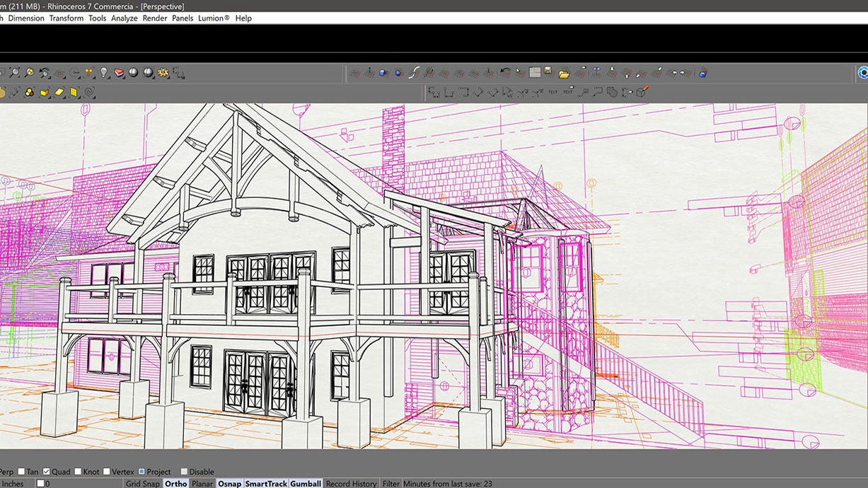The image size is (868, 488).
Task: Click the undo view arrow icon
Action: coord(505,73)
